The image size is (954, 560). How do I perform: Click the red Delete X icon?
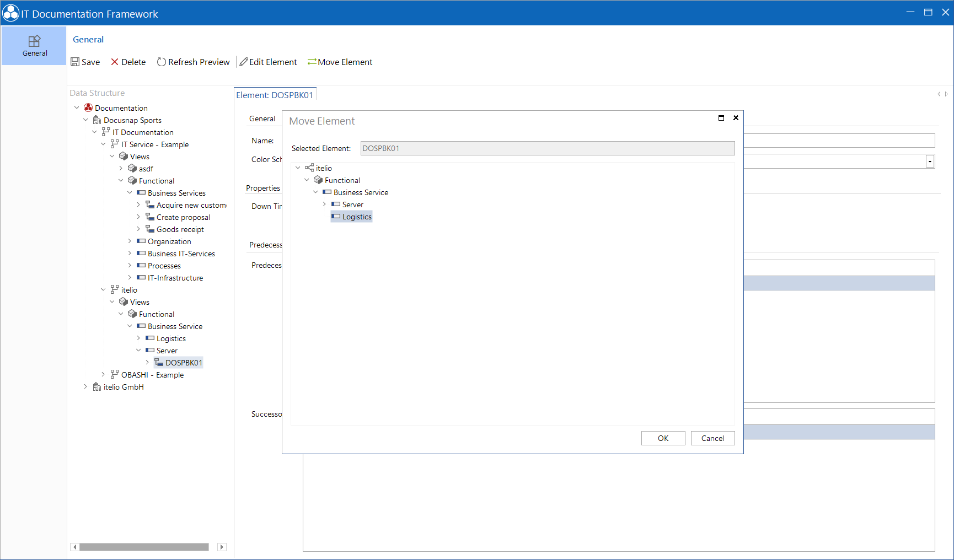tap(115, 62)
